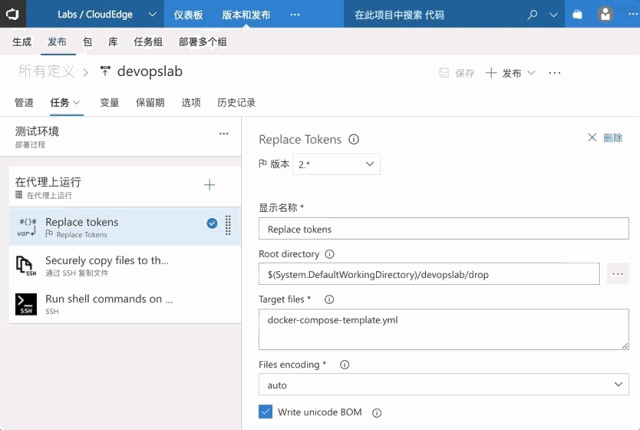
Task: Open the Labs / CloudEdge project dropdown
Action: click(107, 15)
